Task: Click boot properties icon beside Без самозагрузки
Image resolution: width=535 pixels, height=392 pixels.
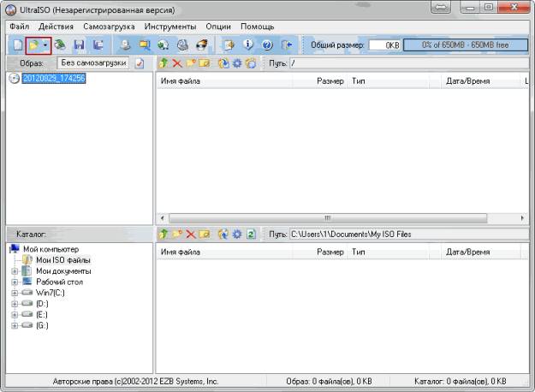Action: [140, 63]
